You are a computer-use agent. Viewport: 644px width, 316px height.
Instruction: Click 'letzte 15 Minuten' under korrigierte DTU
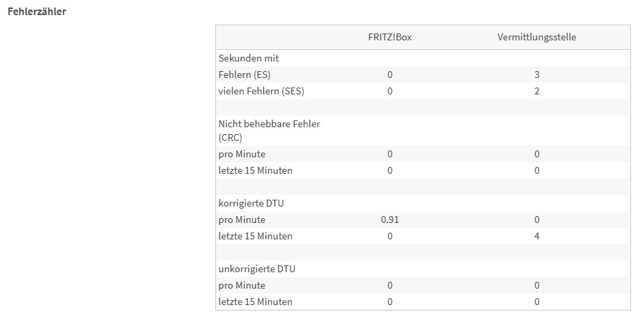point(255,236)
